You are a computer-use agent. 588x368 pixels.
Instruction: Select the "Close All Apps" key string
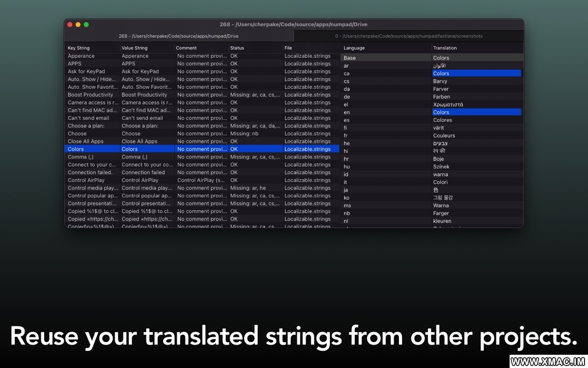click(x=86, y=141)
